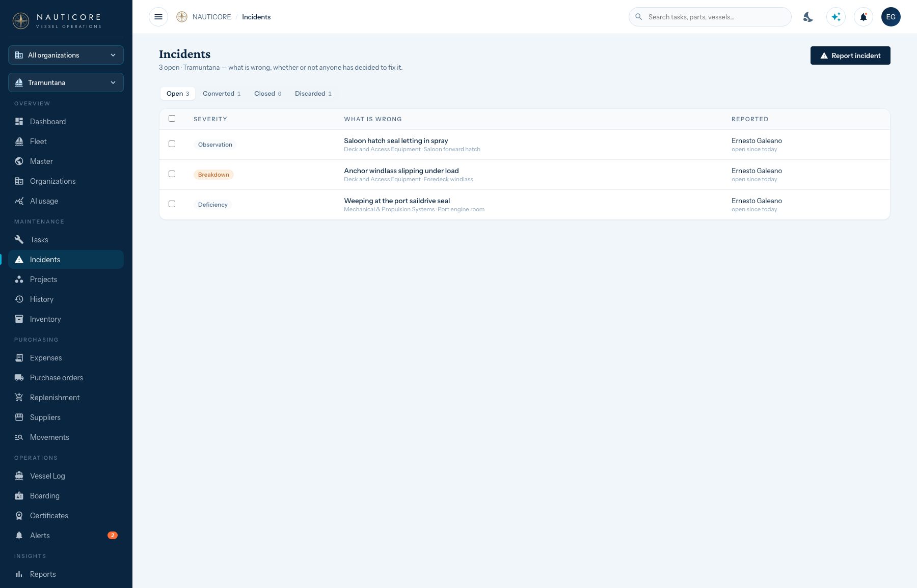
Task: Click the Breakdown severity badge
Action: point(213,175)
